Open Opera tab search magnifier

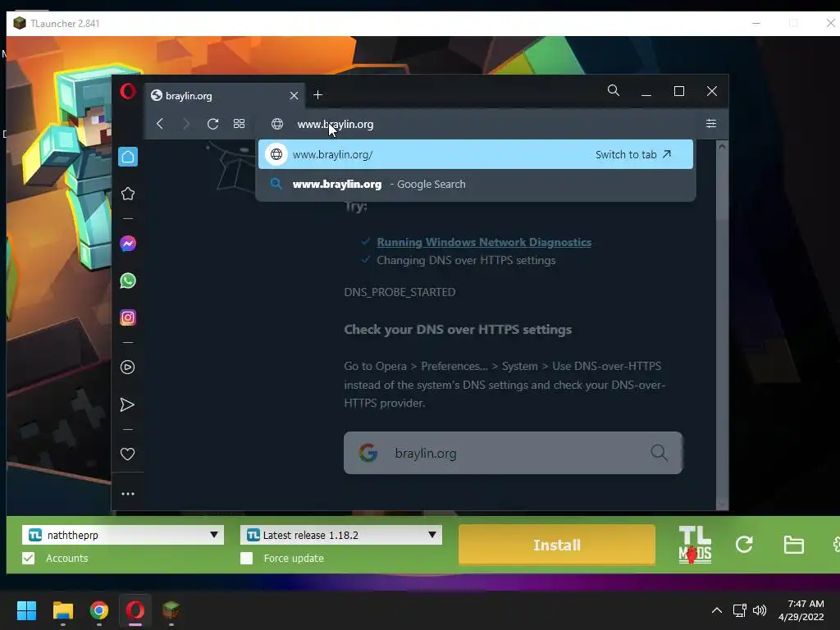(x=614, y=90)
